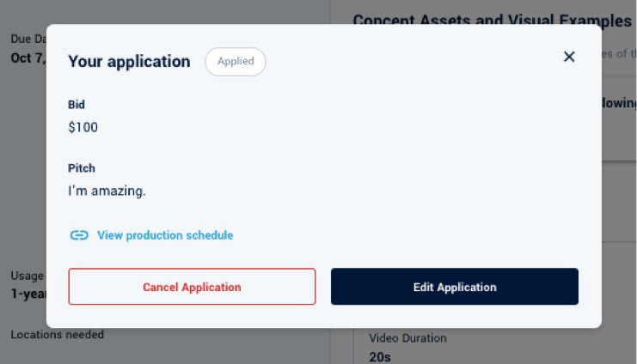This screenshot has height=364, width=637.
Task: Click the Due Date label behind the dialog
Action: pyautogui.click(x=28, y=39)
